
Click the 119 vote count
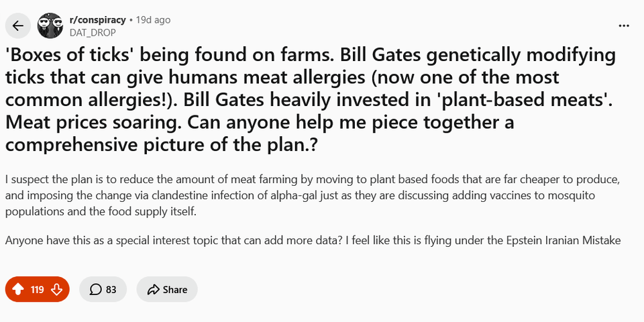tap(38, 290)
